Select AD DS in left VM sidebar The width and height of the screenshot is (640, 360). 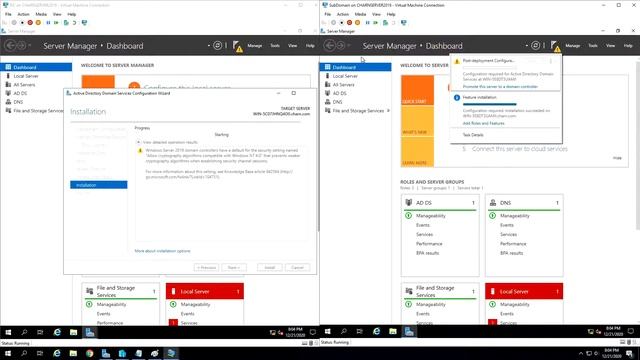(20, 93)
